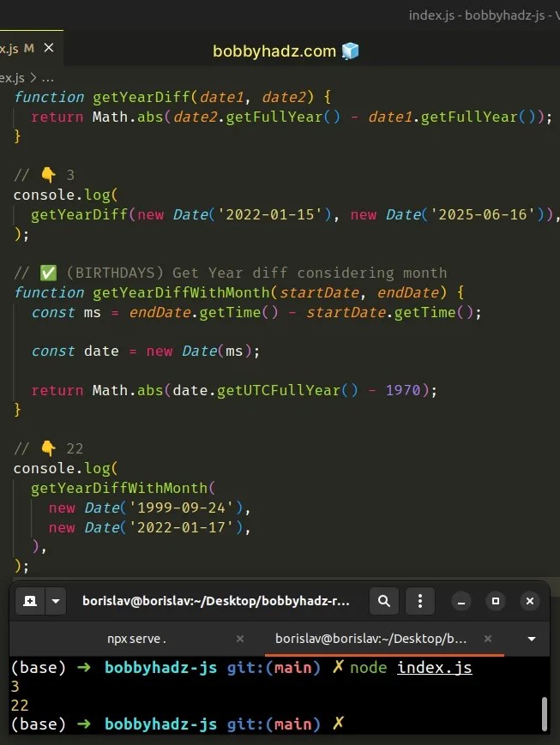Click the '// 3' comment line
Screen dimensions: 560x745
(45, 175)
